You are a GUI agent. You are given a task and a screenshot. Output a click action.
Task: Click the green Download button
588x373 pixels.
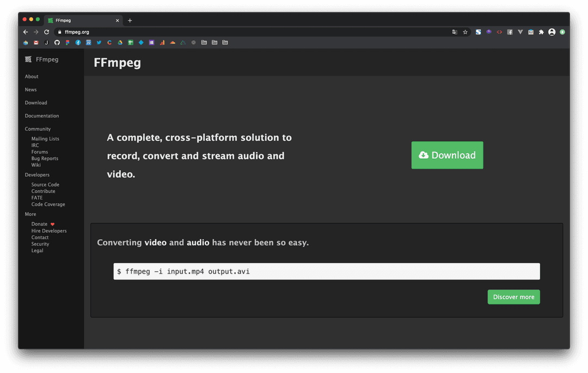pyautogui.click(x=447, y=155)
